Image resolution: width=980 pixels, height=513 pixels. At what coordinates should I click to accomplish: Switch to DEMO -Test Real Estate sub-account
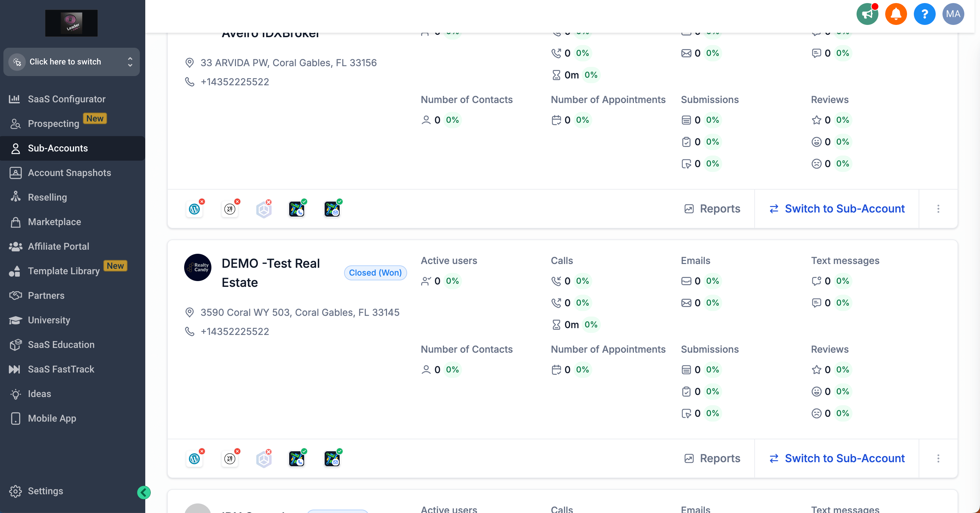(x=836, y=458)
